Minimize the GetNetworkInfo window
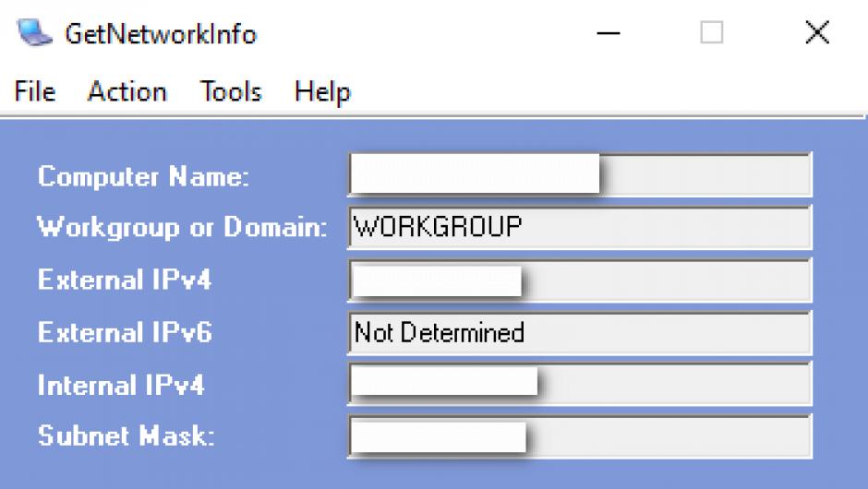The image size is (868, 489). coord(608,34)
